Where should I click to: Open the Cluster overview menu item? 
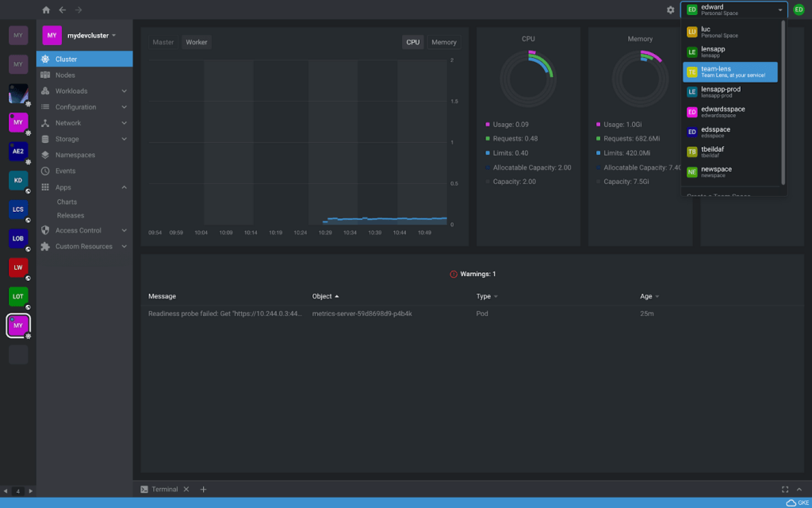coord(84,59)
